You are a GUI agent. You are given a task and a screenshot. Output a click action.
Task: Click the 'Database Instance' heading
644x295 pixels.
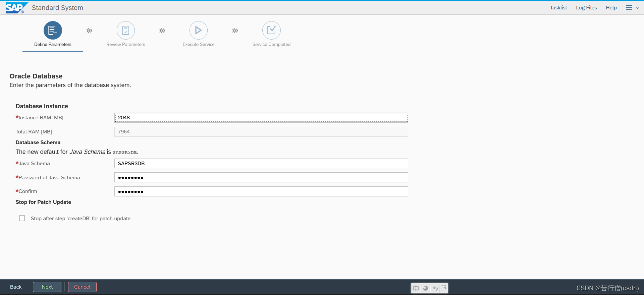coord(42,106)
